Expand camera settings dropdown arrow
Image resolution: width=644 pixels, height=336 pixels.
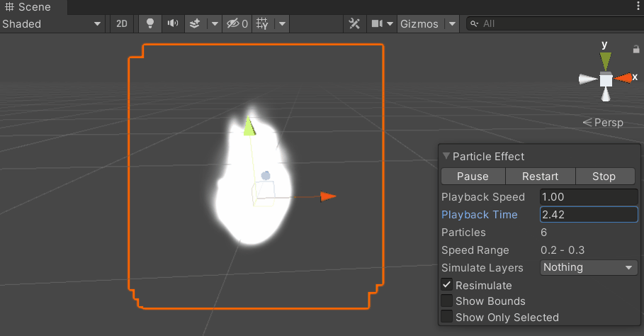coord(390,24)
